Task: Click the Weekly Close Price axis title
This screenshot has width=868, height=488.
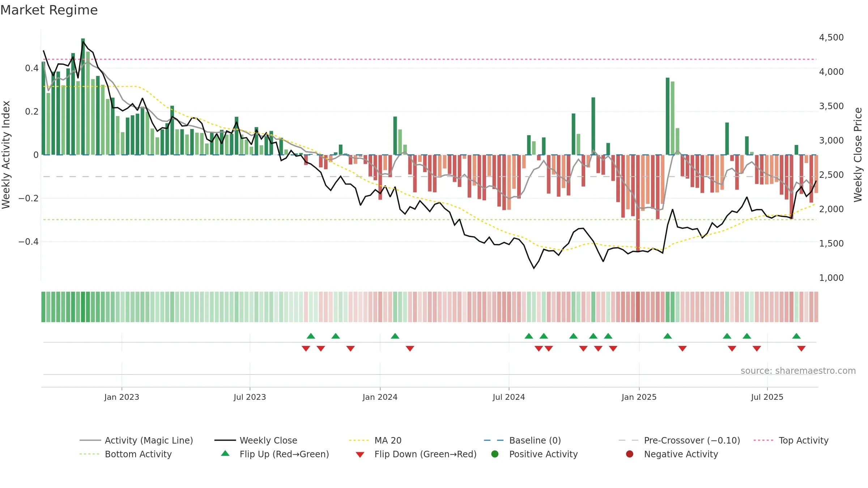Action: coord(858,155)
